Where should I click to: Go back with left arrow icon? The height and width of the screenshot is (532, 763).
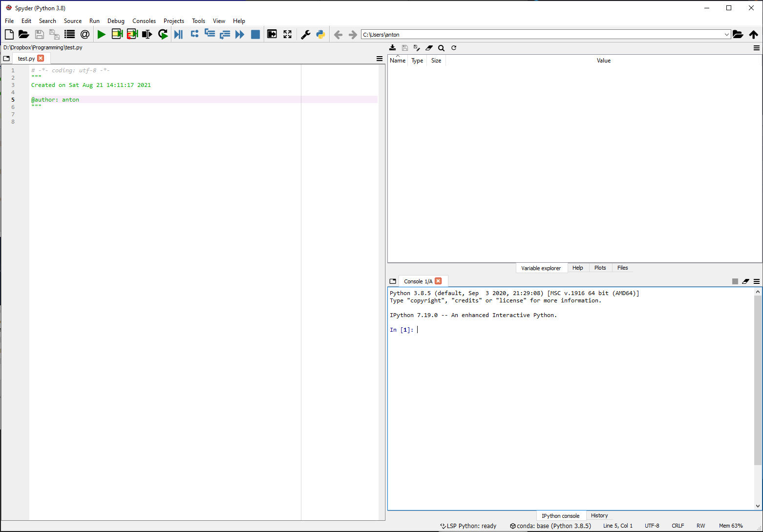coord(338,35)
